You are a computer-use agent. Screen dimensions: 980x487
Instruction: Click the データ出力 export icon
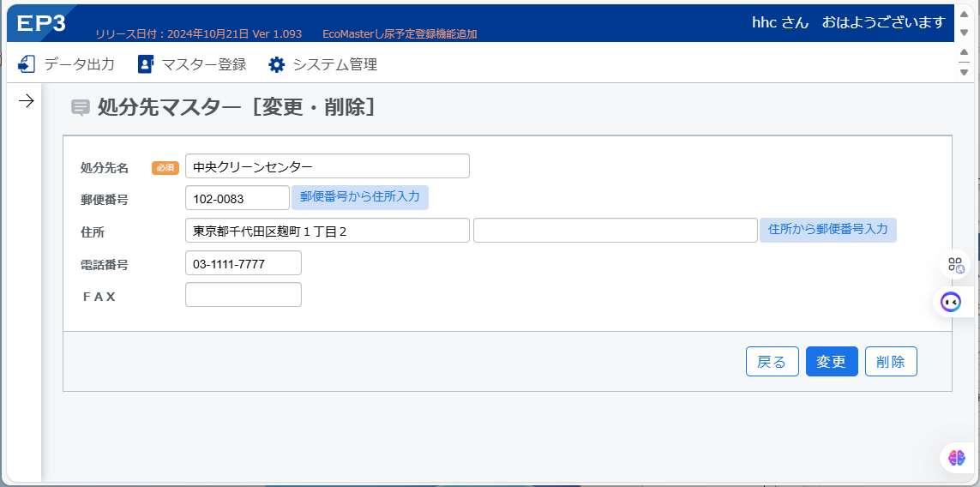27,64
